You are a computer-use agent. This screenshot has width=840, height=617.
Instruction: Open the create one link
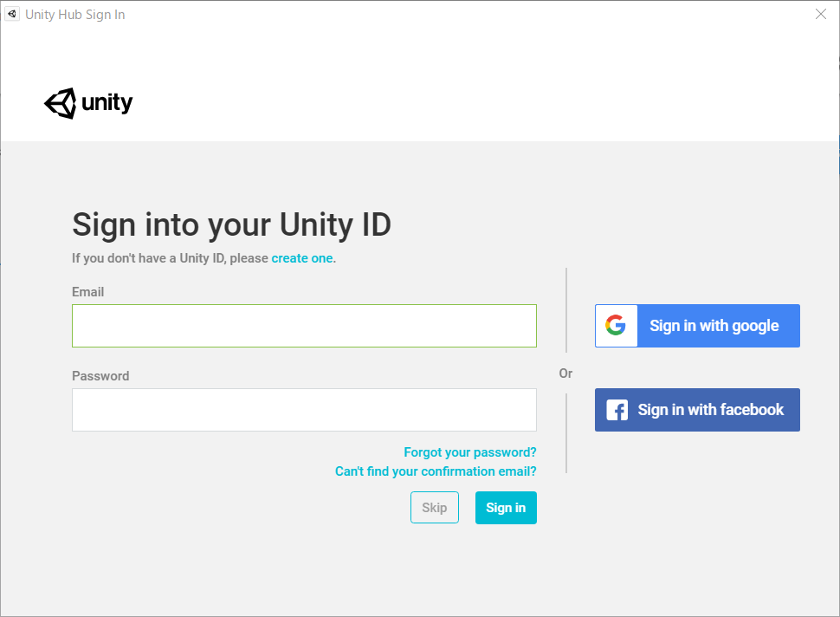(x=301, y=257)
